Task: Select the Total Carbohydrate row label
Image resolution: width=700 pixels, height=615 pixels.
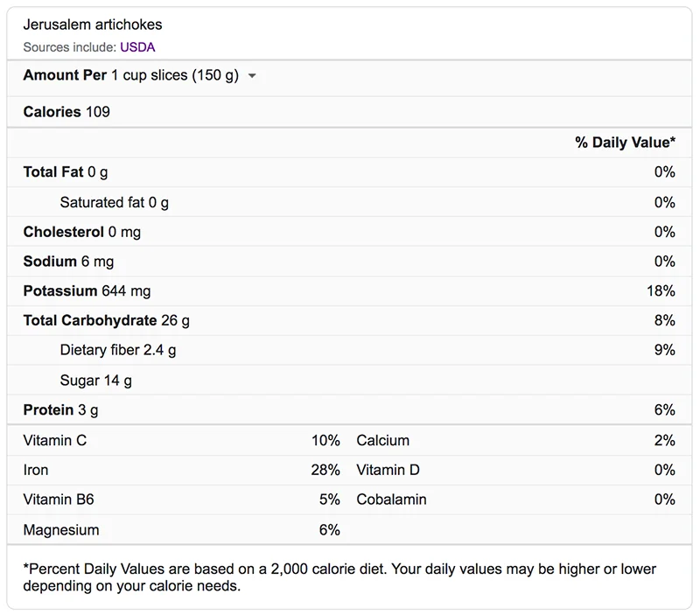Action: point(106,321)
